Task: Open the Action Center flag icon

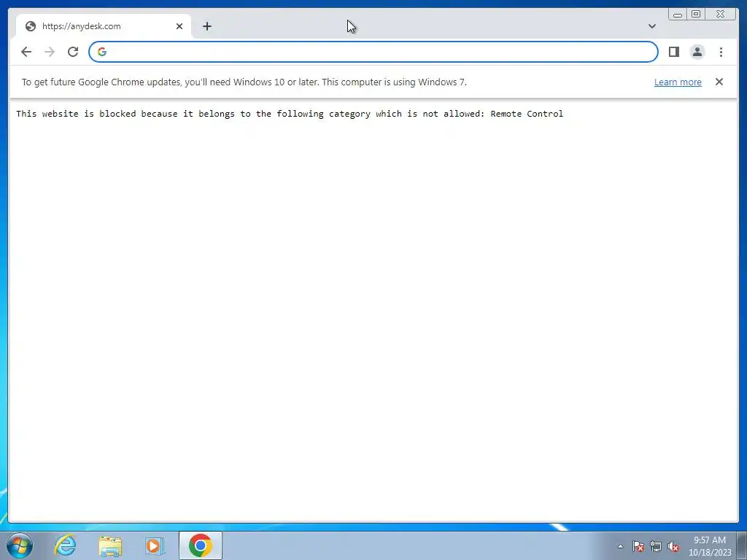Action: [638, 546]
